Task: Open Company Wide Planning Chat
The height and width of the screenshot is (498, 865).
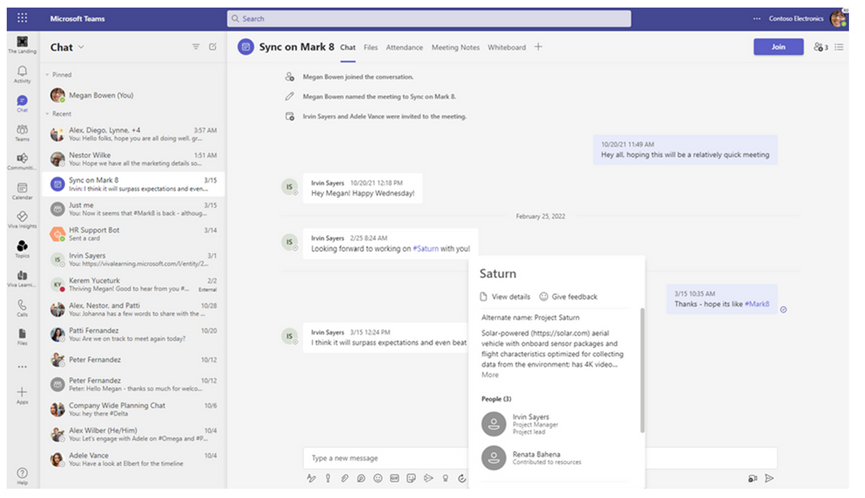Action: point(134,409)
